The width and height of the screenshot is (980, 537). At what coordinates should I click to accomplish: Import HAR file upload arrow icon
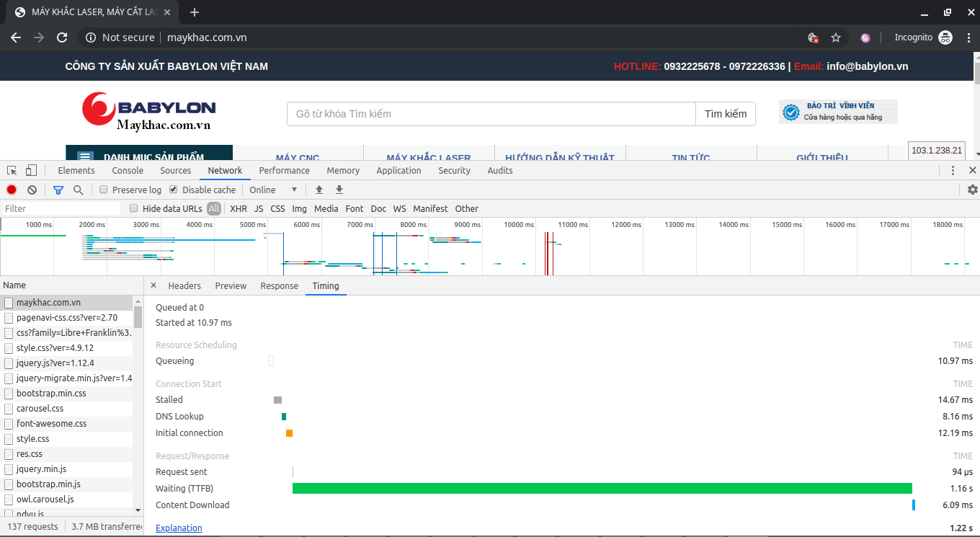coord(319,190)
